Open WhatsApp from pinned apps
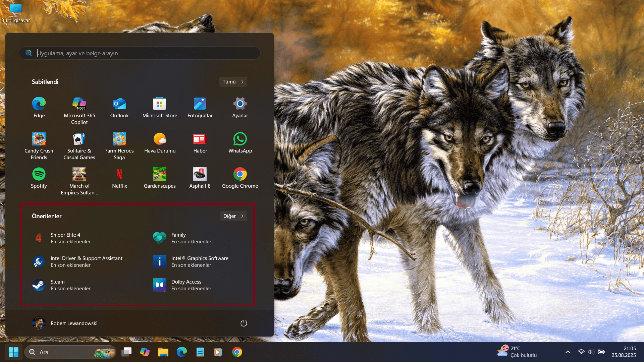This screenshot has height=362, width=644. [240, 143]
